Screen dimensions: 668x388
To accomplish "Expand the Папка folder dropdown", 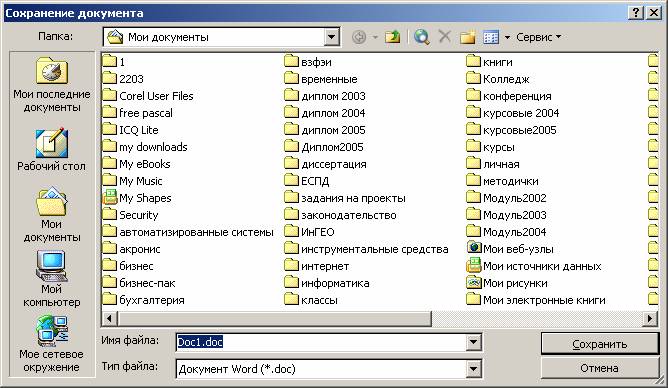I will (x=331, y=37).
